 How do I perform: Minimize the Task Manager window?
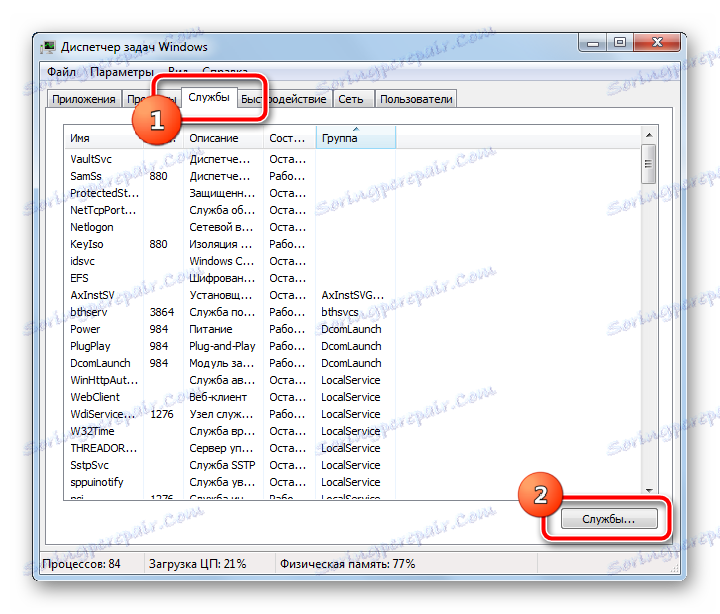pos(593,43)
